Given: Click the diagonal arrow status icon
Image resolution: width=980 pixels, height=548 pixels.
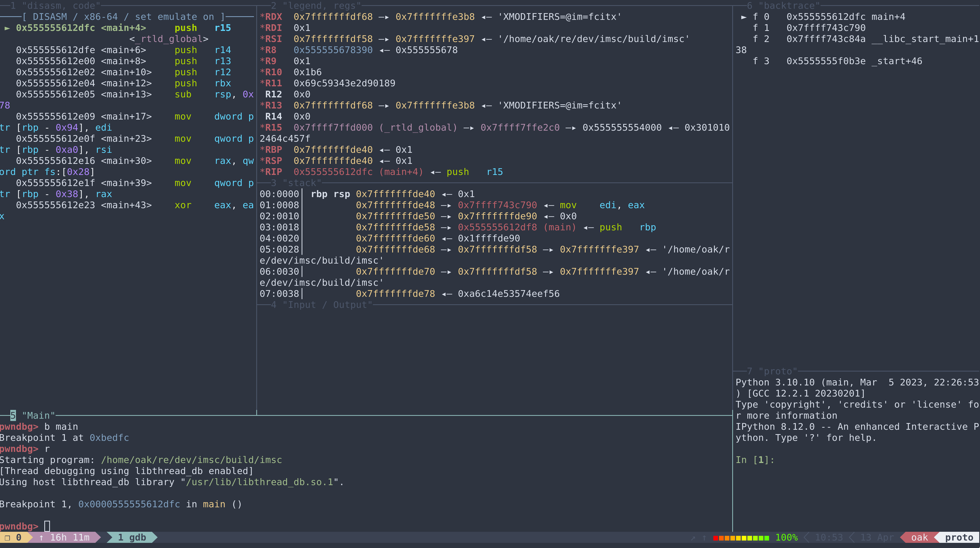Looking at the screenshot, I should click(693, 537).
